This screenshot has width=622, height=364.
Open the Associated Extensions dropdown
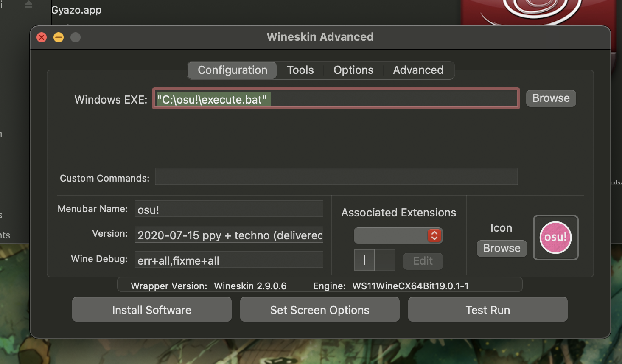(398, 235)
